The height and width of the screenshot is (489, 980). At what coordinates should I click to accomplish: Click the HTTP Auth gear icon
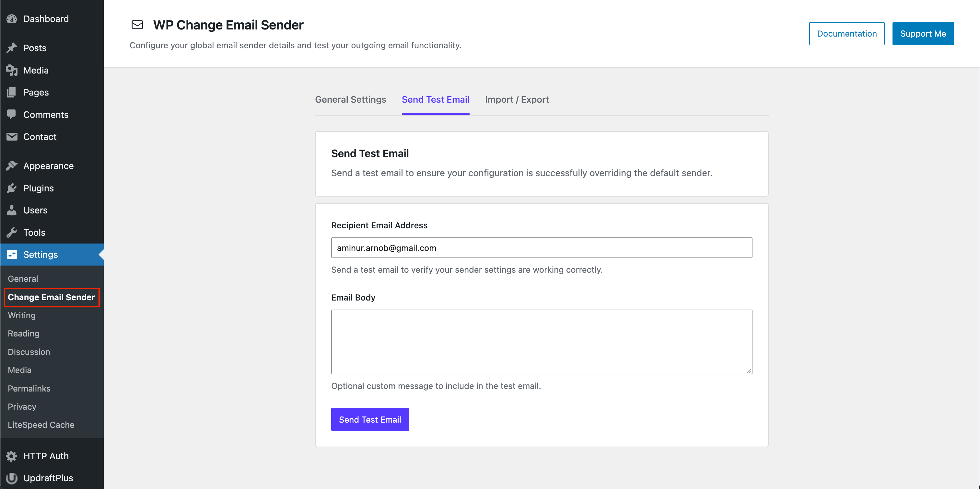pyautogui.click(x=12, y=456)
